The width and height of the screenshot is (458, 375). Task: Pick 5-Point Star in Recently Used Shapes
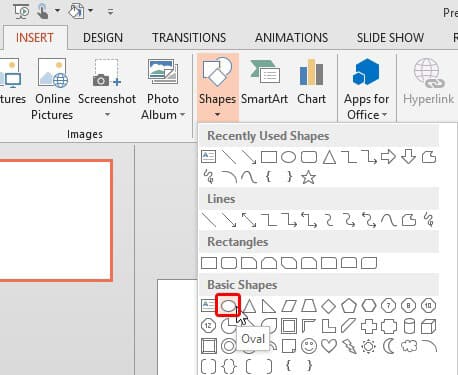[308, 177]
